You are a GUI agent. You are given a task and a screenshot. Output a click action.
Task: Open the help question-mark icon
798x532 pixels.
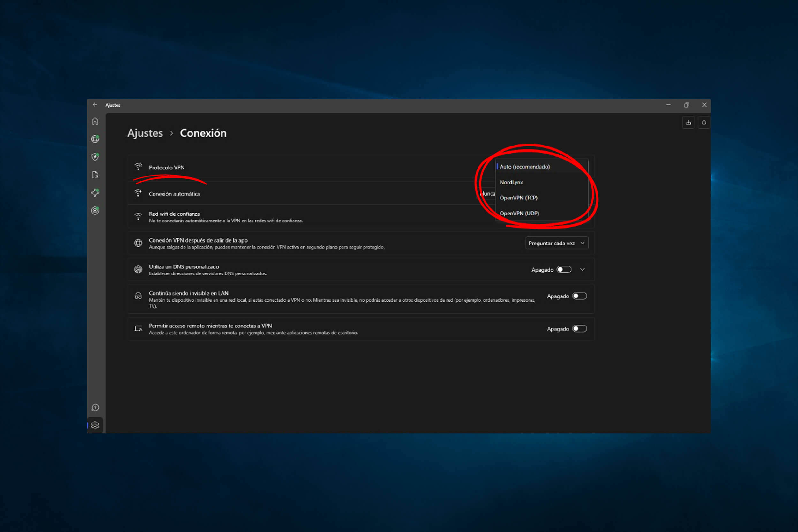pos(95,408)
